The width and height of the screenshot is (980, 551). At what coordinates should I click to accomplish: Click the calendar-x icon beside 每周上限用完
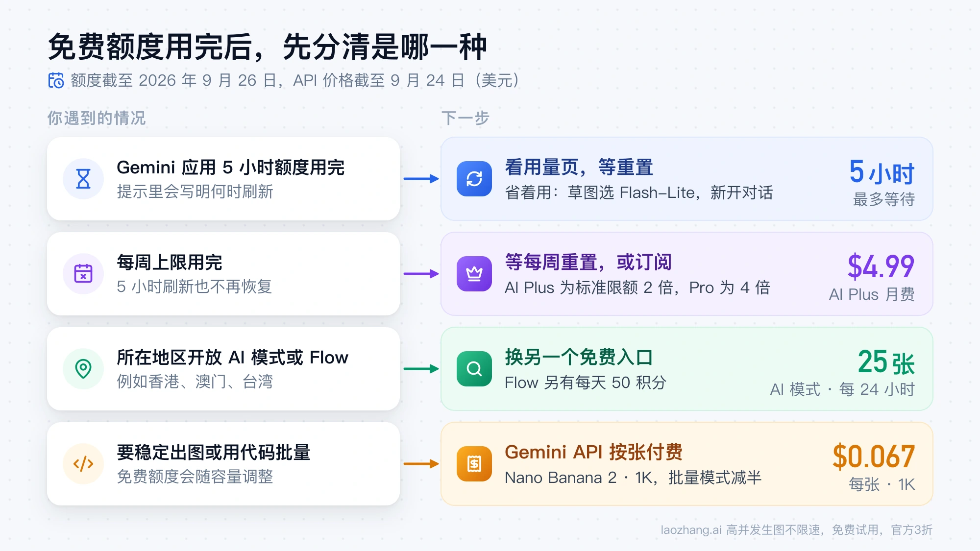point(83,274)
